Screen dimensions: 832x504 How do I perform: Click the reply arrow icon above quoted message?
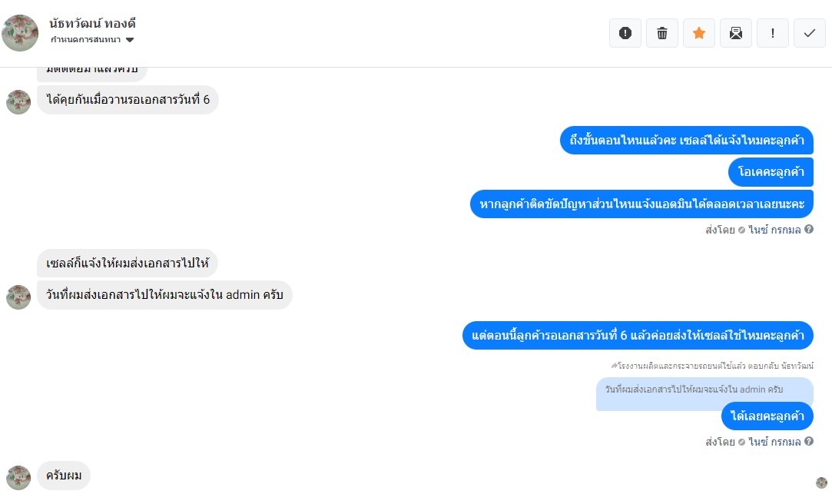614,366
